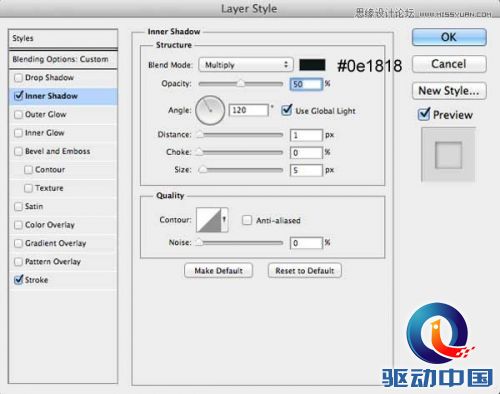
Task: Toggle the Preview checkbox
Action: pos(424,115)
